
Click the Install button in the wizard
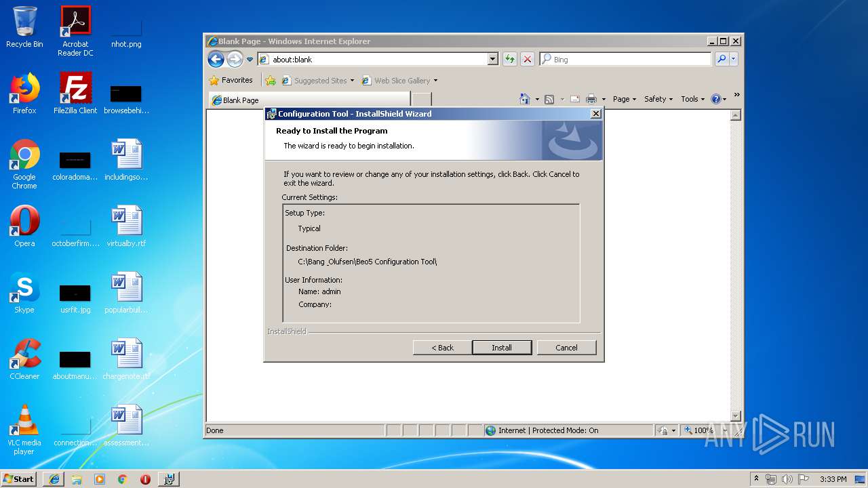coord(502,348)
